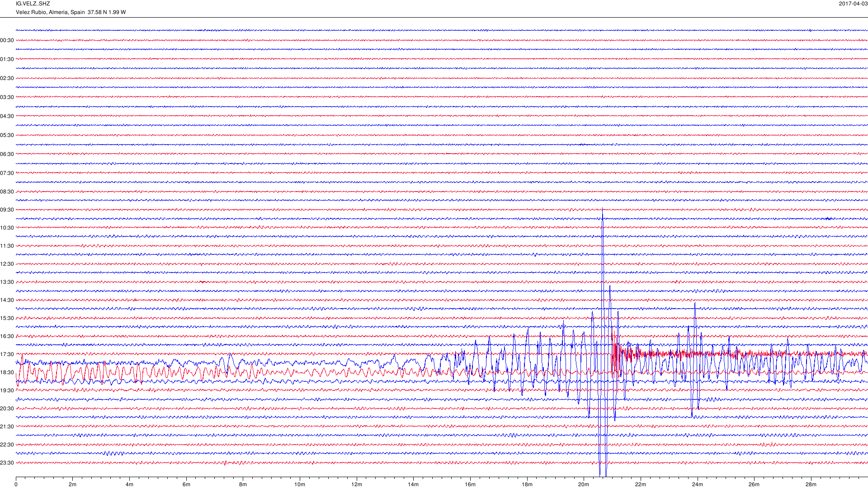Viewport: 868px width, 488px height.
Task: Click the 00:30 time label
Action: [x=7, y=40]
